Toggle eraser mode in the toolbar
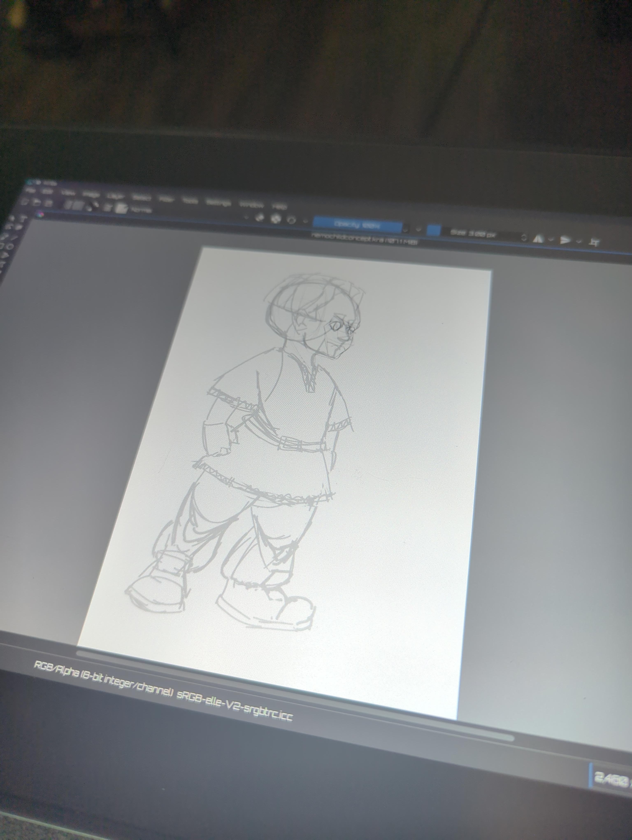 (260, 217)
